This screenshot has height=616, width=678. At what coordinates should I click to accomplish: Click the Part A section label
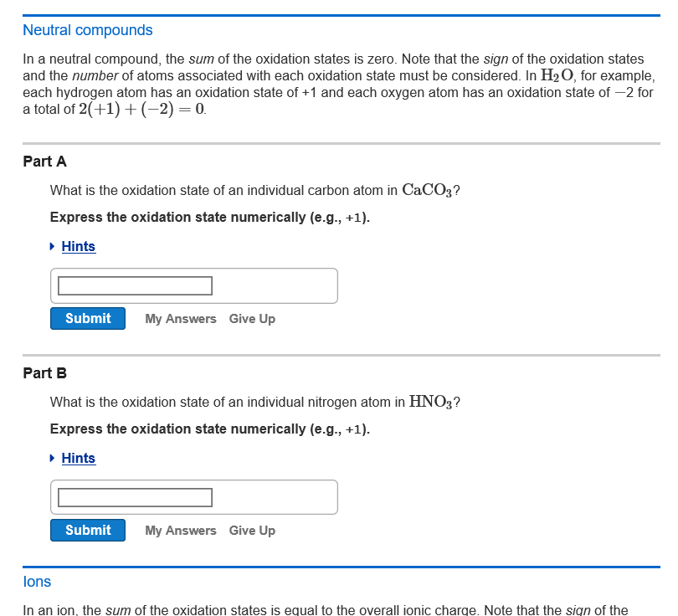44,161
